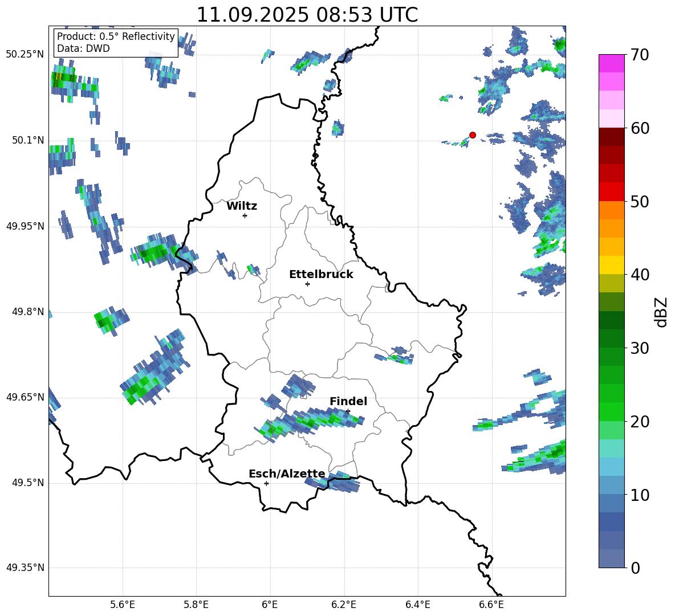Viewport: 675px width, 616px height.
Task: Click the bright red colorbar segment near 50
Action: coord(611,192)
